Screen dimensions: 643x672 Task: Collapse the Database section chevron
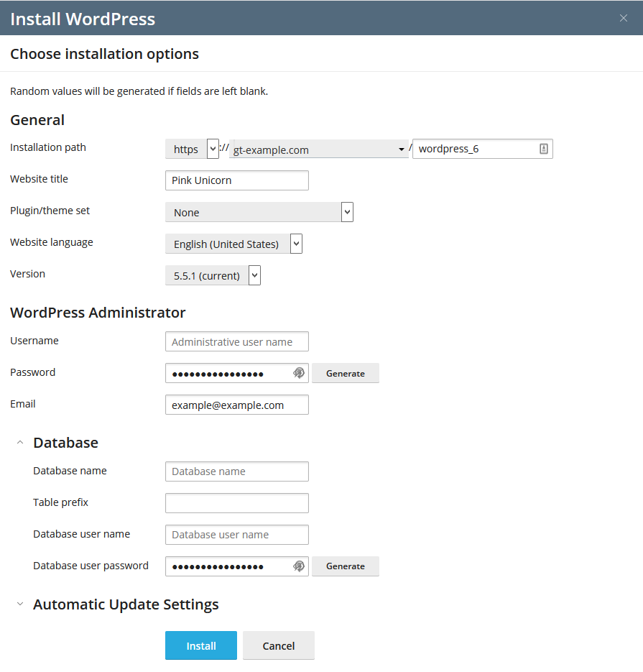pos(20,442)
